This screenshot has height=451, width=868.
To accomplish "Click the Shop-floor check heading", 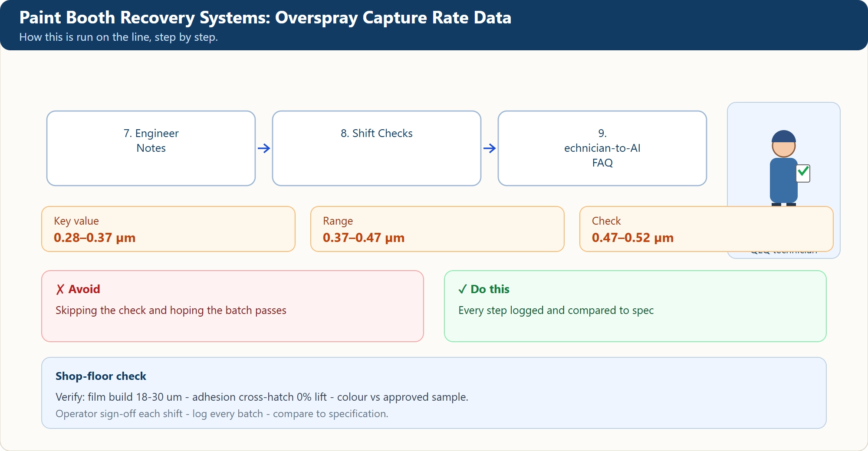I will [x=101, y=376].
